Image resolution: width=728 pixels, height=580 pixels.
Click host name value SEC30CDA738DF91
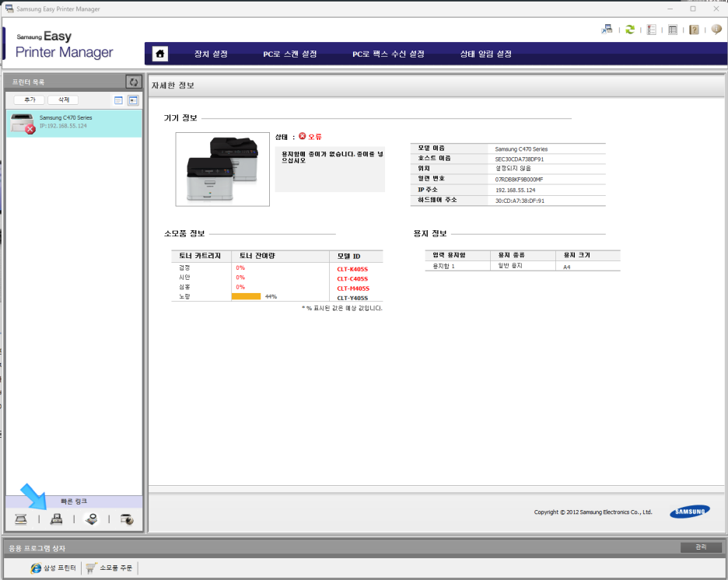click(x=519, y=159)
